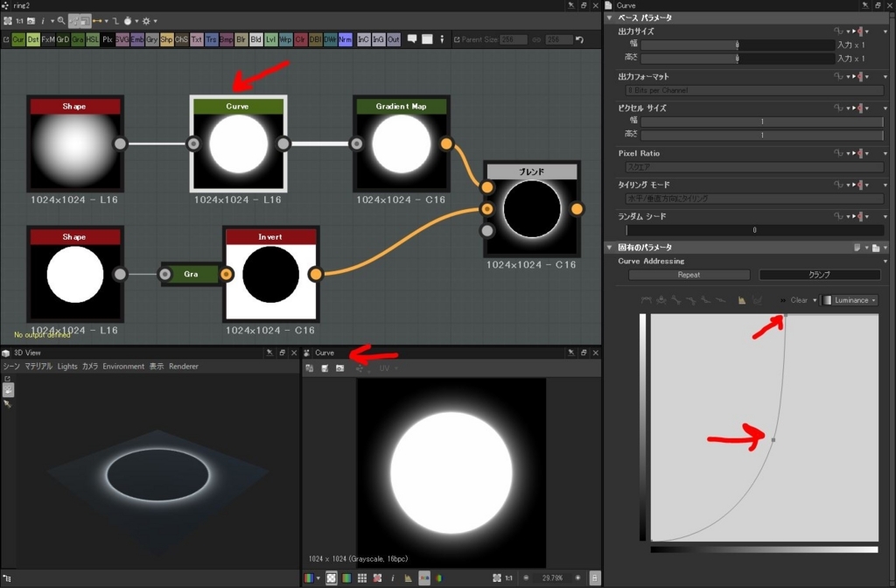
Task: Zoom in the 2D view with plus button
Action: (577, 578)
